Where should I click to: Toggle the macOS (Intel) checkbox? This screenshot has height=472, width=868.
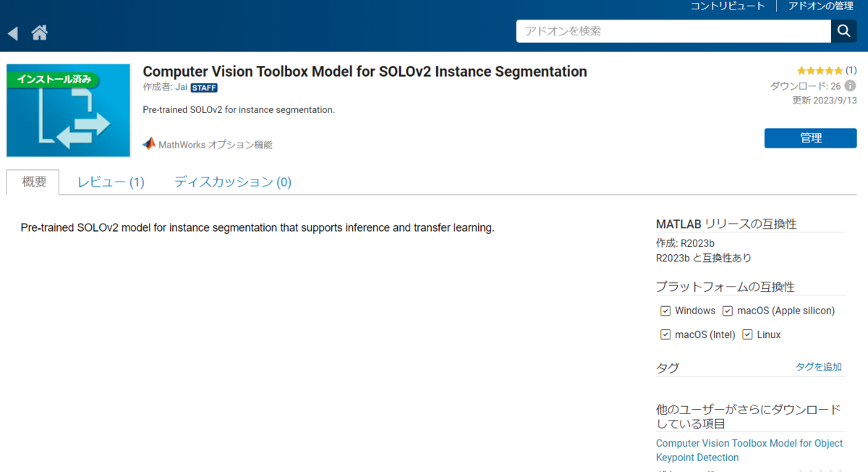(x=665, y=334)
